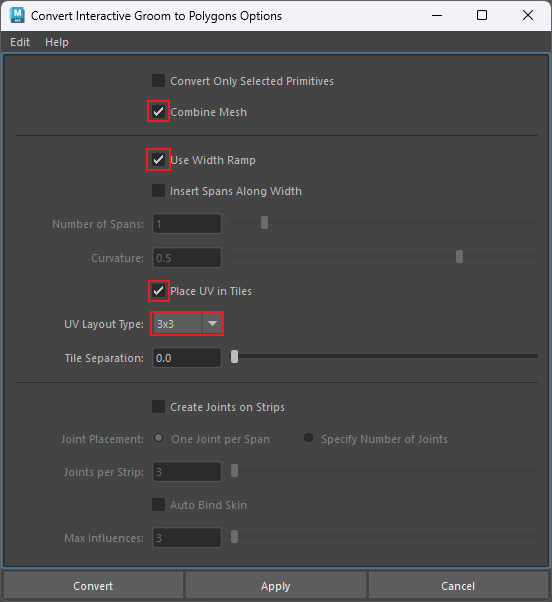Viewport: 552px width, 602px height.
Task: Click the Tile Separation value field
Action: point(187,358)
